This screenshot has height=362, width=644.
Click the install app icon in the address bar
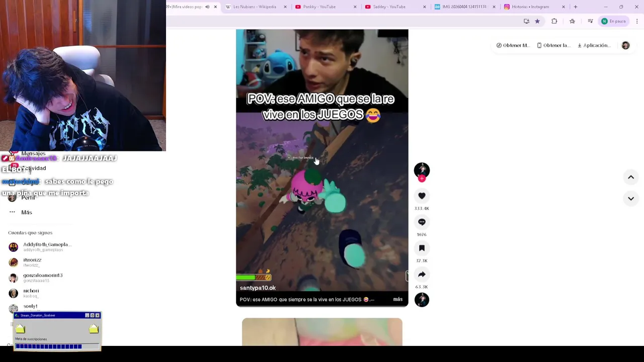[x=526, y=21]
